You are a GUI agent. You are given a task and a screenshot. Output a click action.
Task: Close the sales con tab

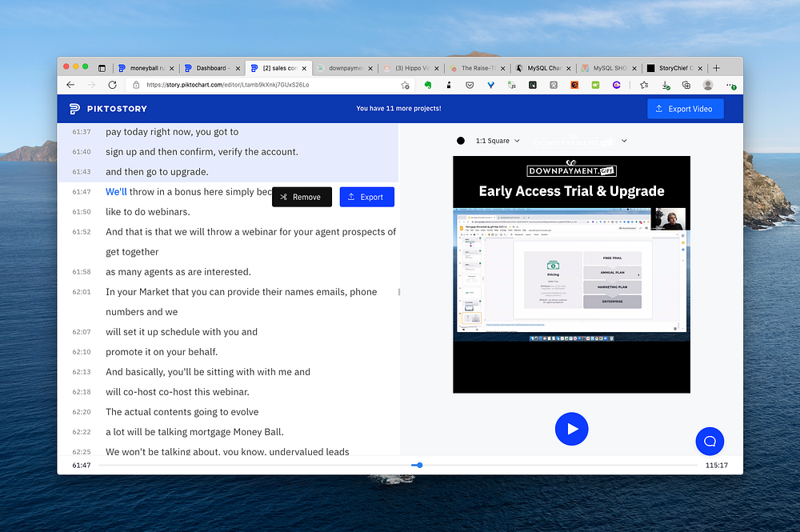(x=304, y=68)
